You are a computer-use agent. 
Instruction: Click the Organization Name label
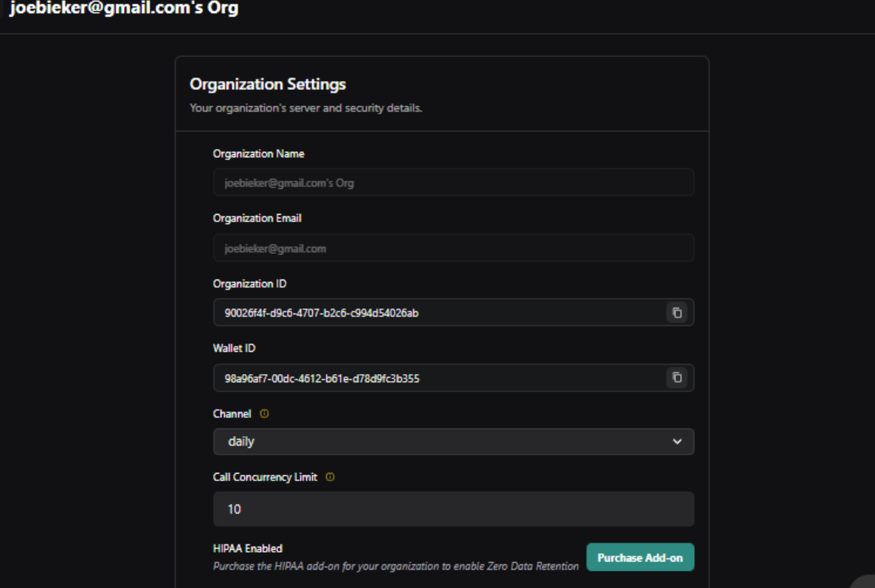point(259,154)
